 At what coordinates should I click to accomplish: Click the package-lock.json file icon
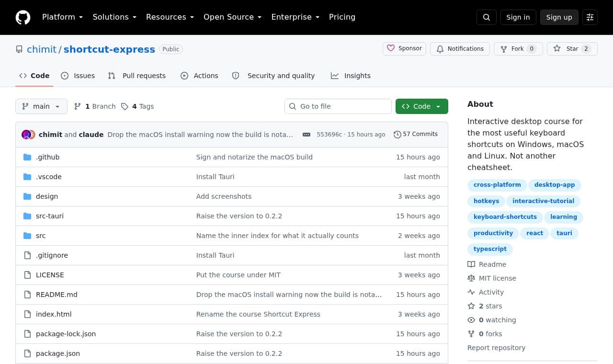point(27,334)
